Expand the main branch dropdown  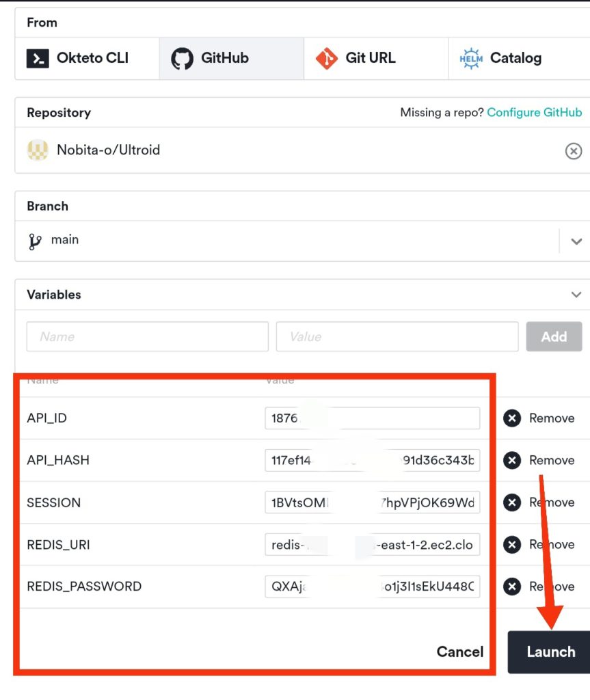tap(576, 241)
